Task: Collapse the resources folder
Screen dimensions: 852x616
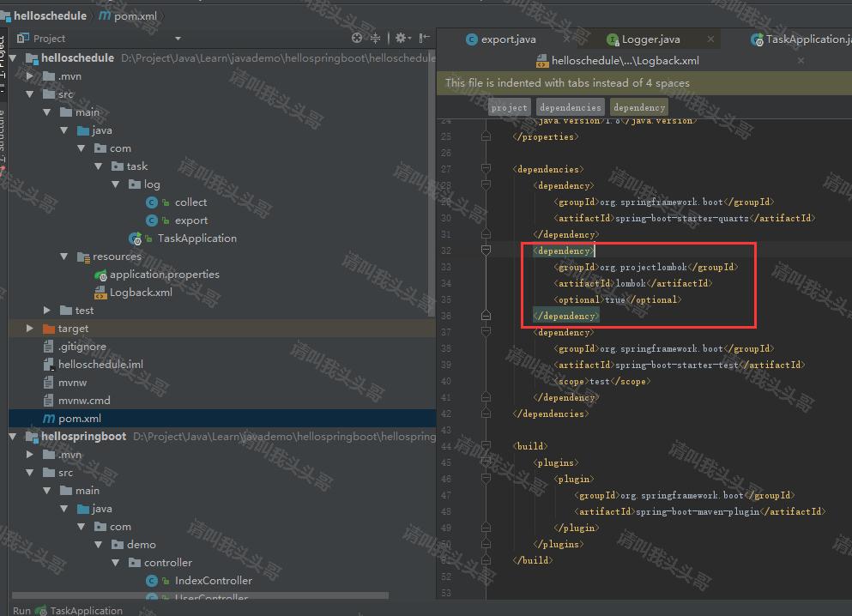Action: pyautogui.click(x=64, y=257)
